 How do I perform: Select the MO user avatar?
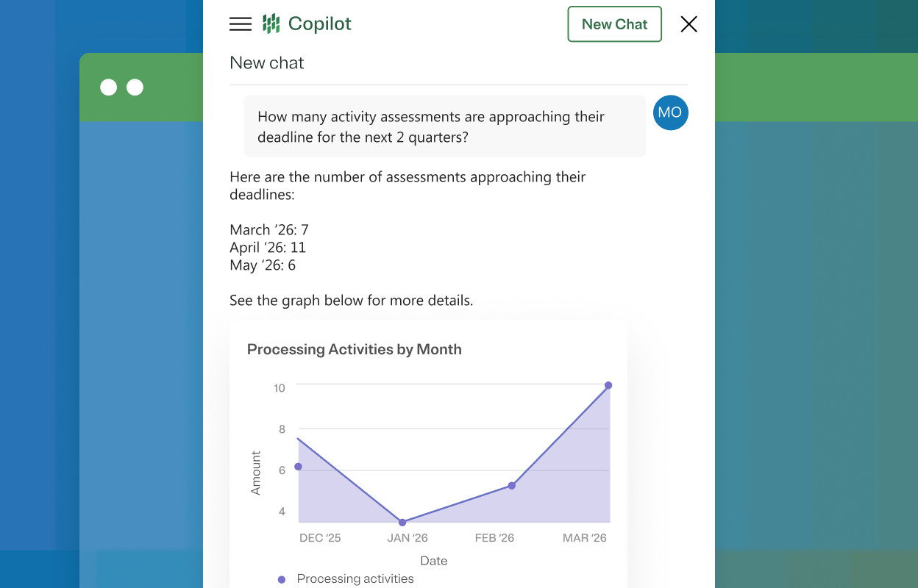(x=670, y=112)
